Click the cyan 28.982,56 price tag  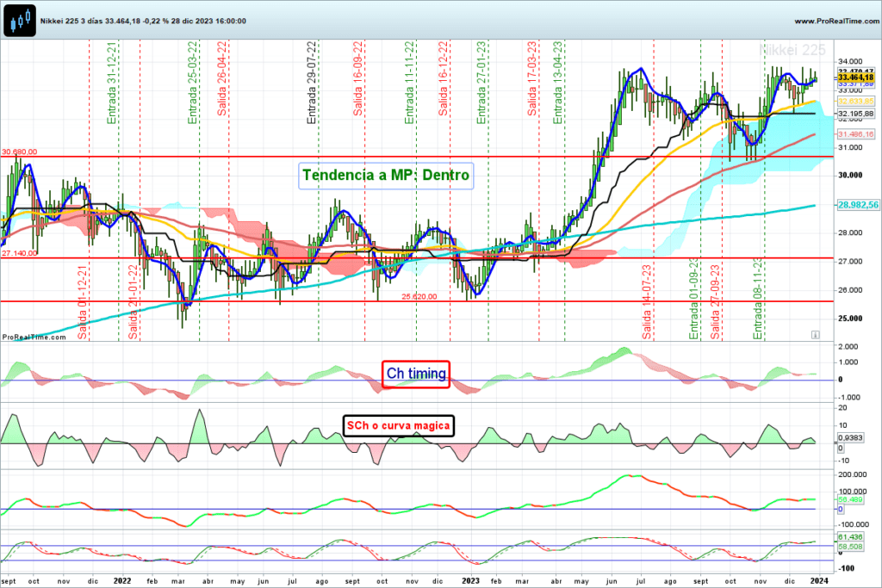(x=858, y=205)
